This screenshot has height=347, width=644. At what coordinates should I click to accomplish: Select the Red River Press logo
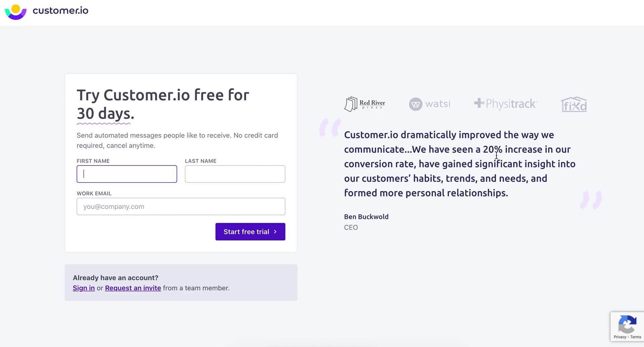click(x=365, y=104)
